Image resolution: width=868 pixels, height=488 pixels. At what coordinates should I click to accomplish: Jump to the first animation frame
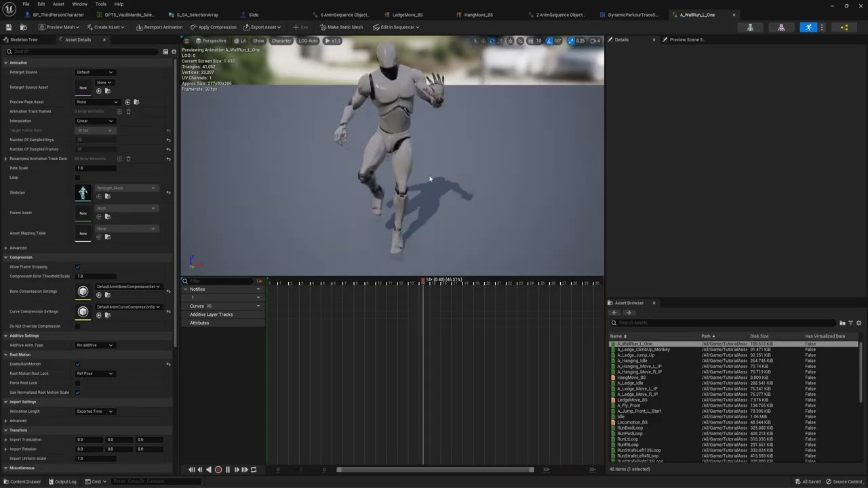click(x=192, y=470)
